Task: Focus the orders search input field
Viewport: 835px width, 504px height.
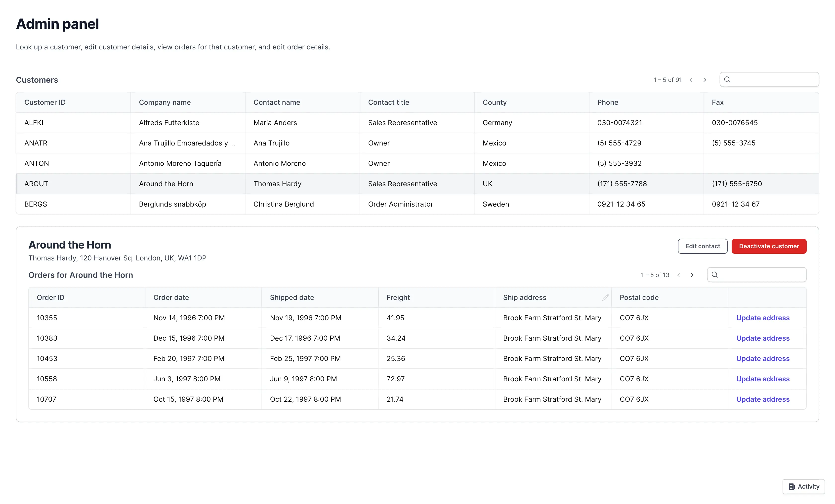Action: pos(757,275)
